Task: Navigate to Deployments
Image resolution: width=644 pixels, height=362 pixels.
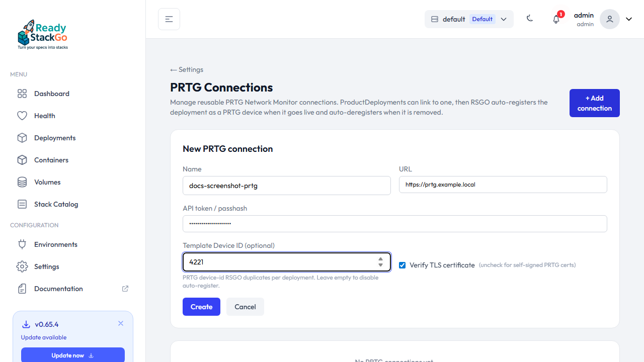Action: tap(73, 138)
